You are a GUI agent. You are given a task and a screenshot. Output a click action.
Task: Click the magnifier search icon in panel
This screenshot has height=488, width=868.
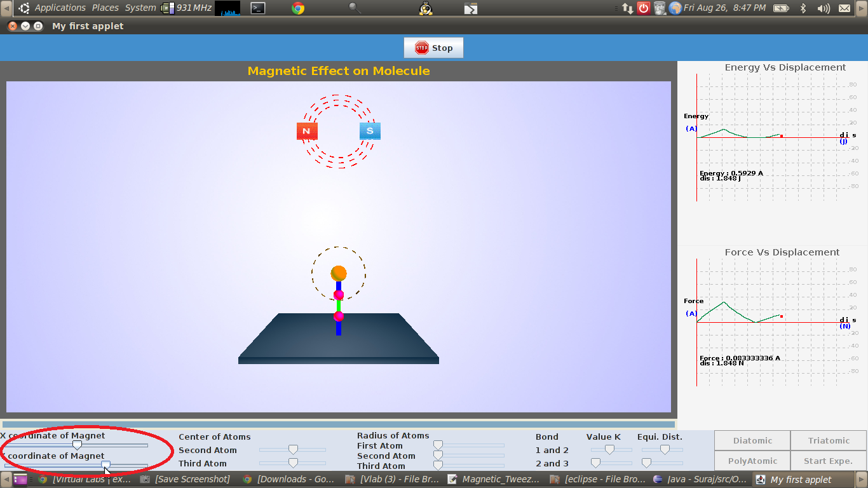tap(355, 8)
